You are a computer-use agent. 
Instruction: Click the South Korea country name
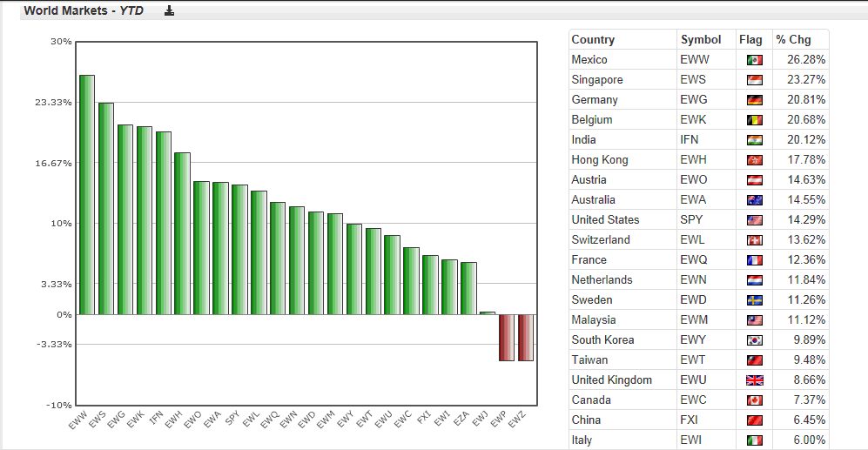602,339
